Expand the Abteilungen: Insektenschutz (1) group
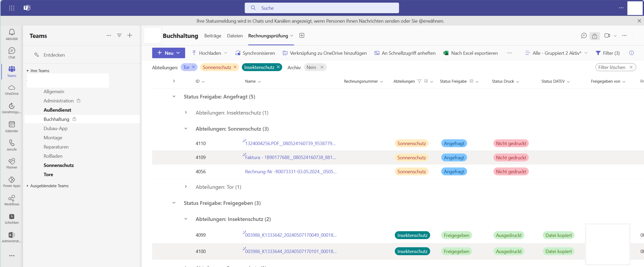 pos(186,113)
